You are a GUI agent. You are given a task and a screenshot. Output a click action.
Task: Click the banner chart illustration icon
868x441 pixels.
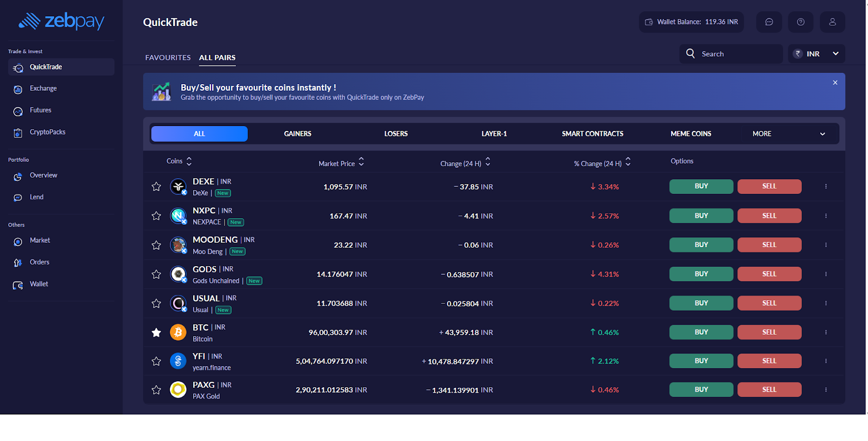tap(161, 92)
